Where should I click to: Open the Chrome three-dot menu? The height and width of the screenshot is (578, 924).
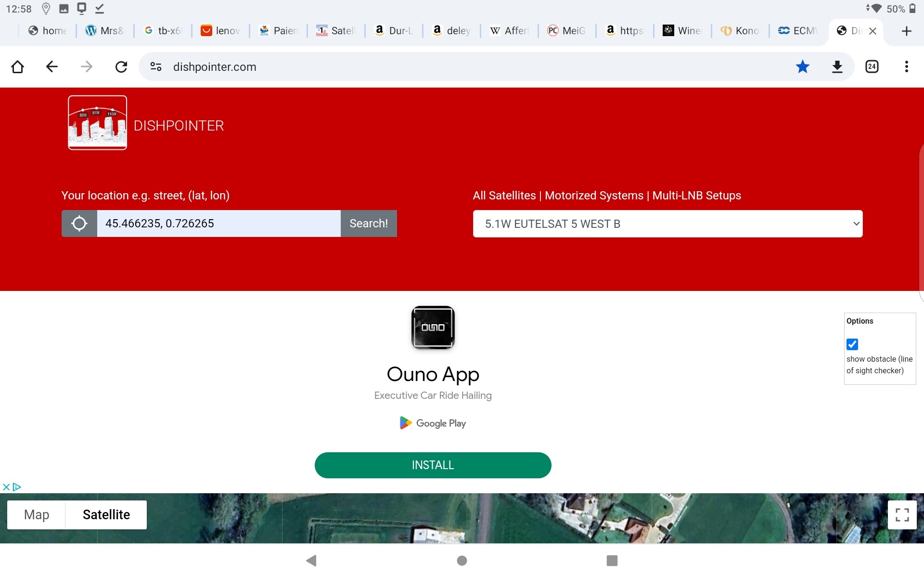point(906,66)
